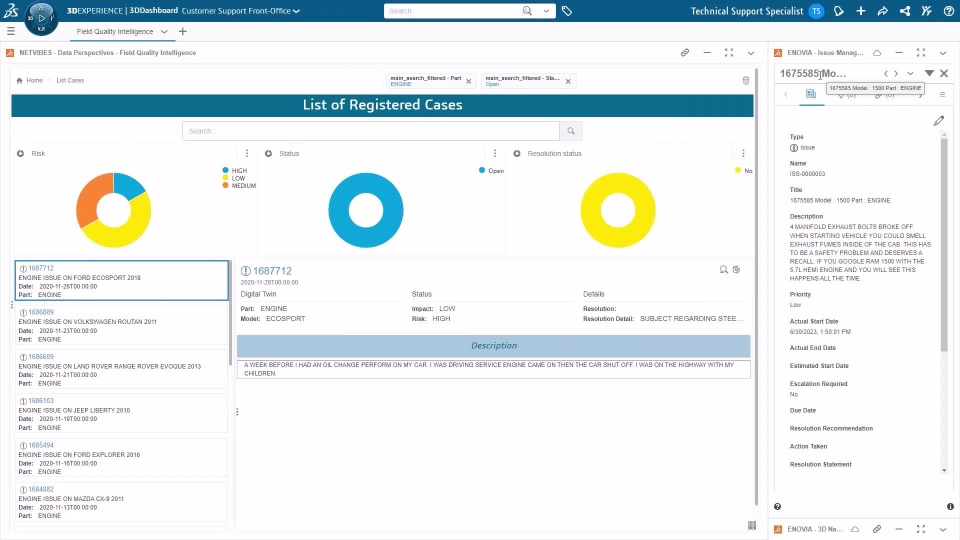Click the info icon at the ENOVIA panel's lower right
This screenshot has width=960, height=540.
point(950,506)
